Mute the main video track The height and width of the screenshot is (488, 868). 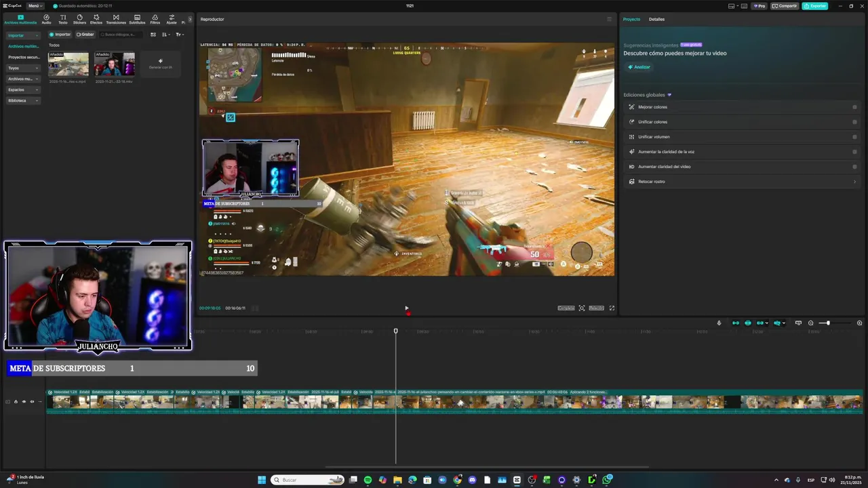coord(31,401)
